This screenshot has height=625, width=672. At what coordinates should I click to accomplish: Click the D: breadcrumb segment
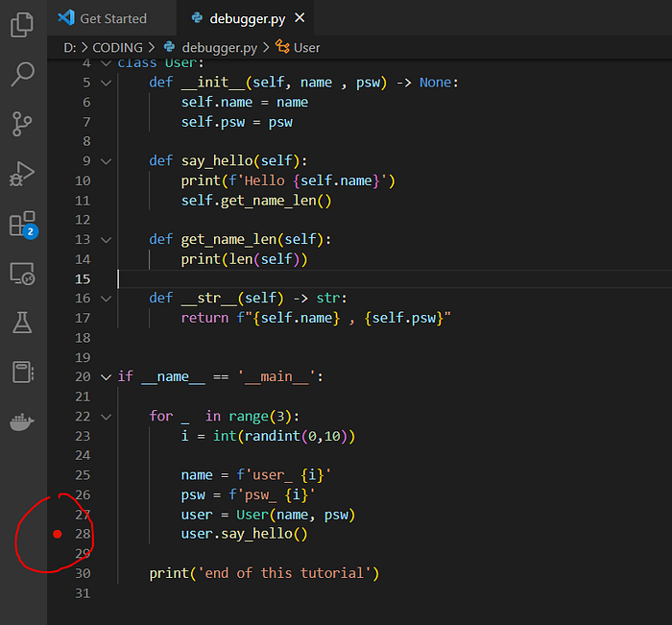click(70, 48)
